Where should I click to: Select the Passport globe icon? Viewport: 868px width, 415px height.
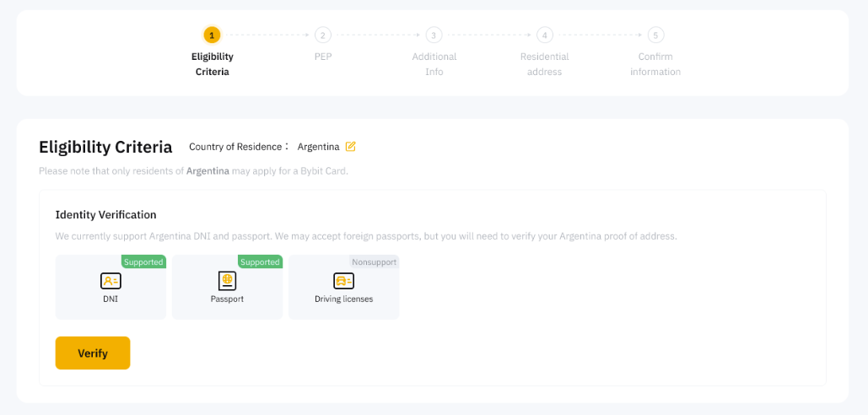click(x=227, y=281)
